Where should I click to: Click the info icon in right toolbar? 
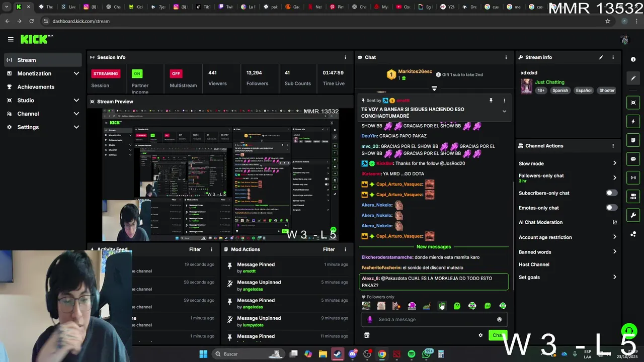click(633, 59)
